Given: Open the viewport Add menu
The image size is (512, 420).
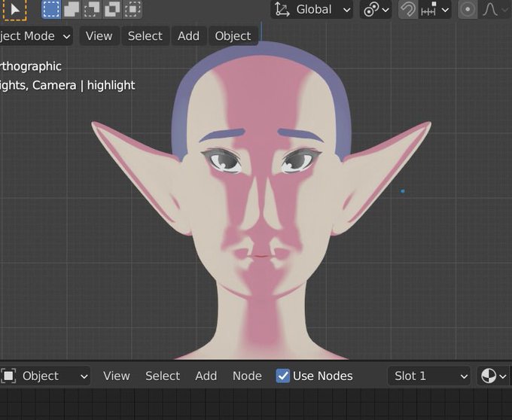Looking at the screenshot, I should tap(188, 36).
